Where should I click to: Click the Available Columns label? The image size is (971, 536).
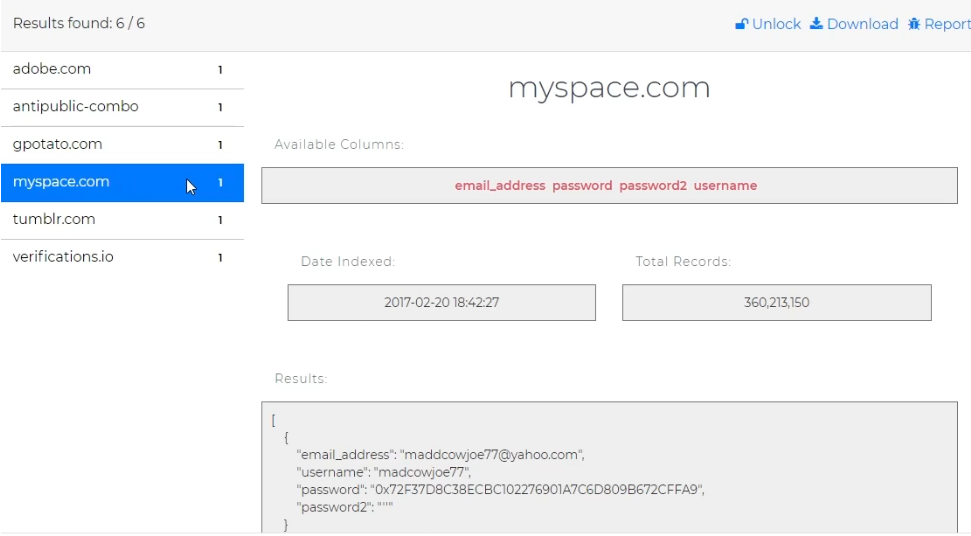coord(339,144)
